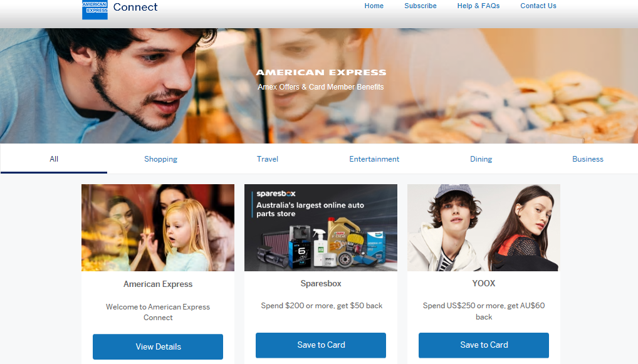The width and height of the screenshot is (638, 364).
Task: Open the American Express offer thumbnail image
Action: pos(158,228)
